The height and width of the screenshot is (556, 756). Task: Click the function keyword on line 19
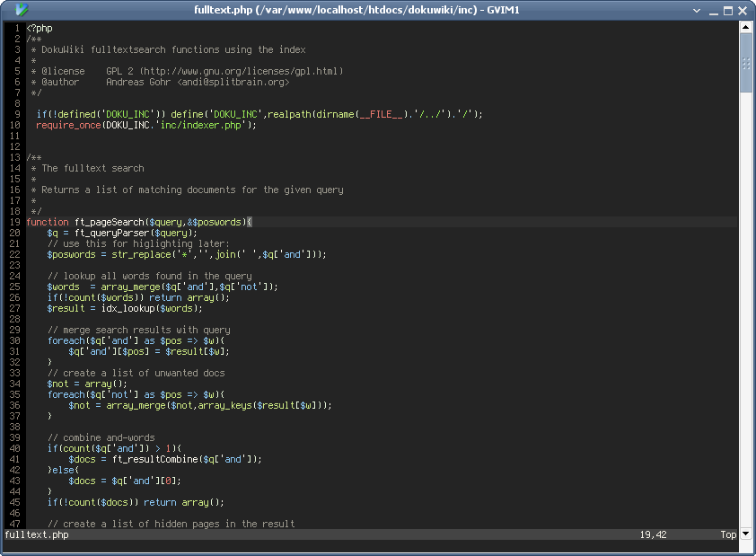click(x=48, y=222)
